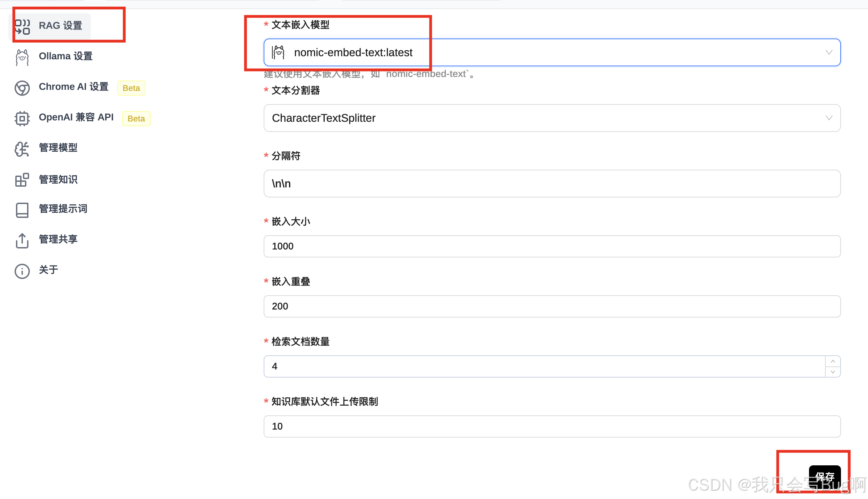Viewport: 868px width, 499px height.
Task: Click the Chrome AI settings icon
Action: (22, 88)
